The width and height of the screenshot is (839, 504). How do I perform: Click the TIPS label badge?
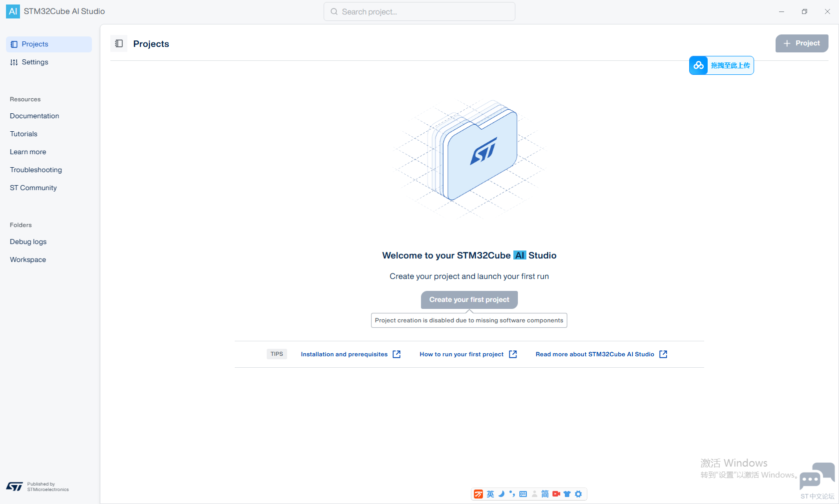(277, 354)
